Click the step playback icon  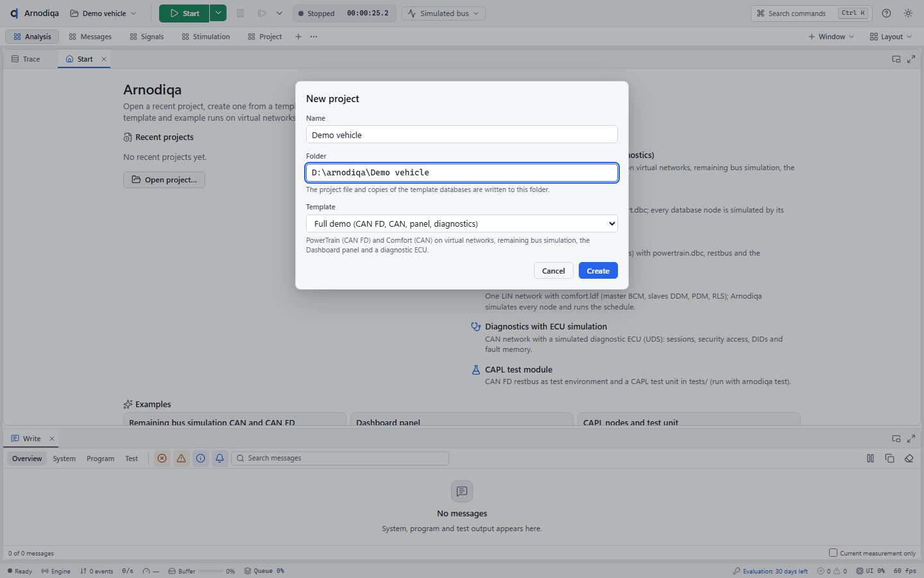point(262,13)
